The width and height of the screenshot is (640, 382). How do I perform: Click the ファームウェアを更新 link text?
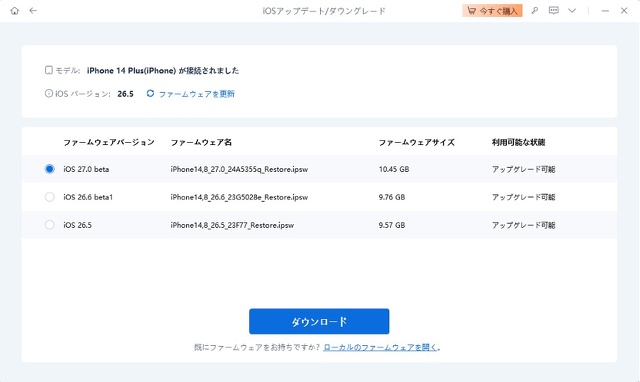pyautogui.click(x=197, y=94)
